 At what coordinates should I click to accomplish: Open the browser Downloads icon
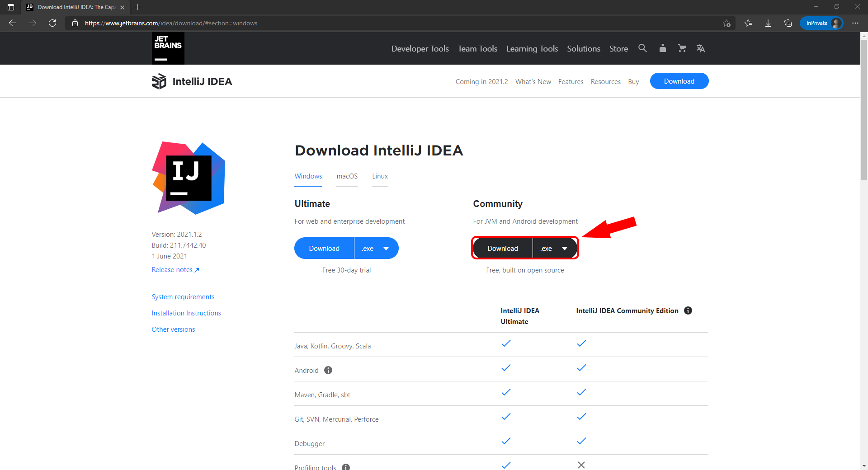pos(768,23)
